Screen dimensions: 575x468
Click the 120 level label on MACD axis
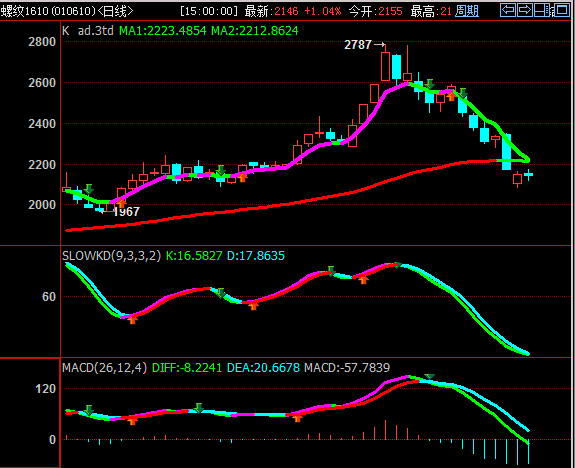(45, 388)
